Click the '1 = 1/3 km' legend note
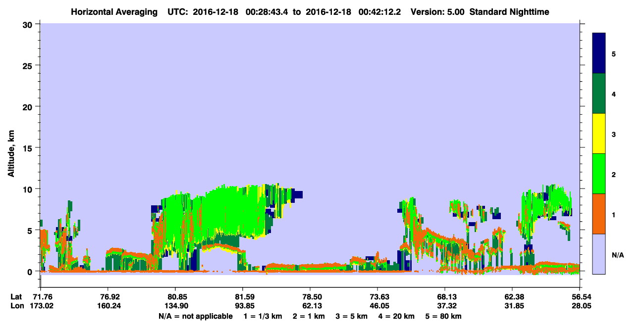Screen dimensions: 644x330 click(263, 316)
